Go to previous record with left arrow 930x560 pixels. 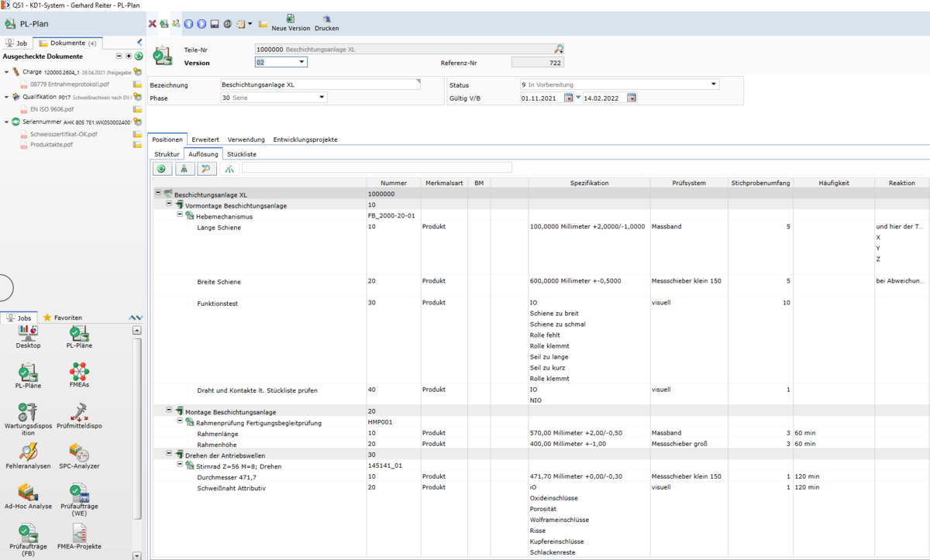pos(188,24)
